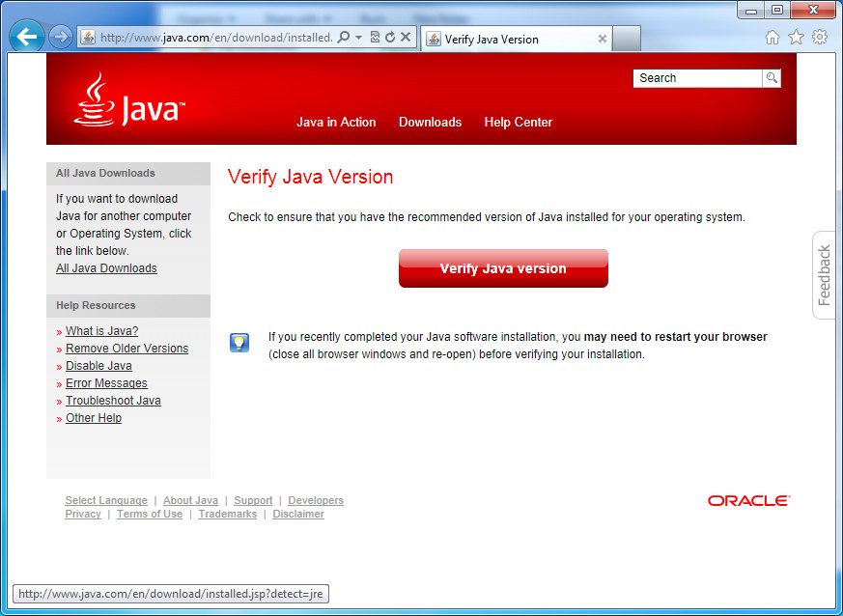Click the Troubleshoot Java link
This screenshot has width=843, height=616.
pos(113,400)
